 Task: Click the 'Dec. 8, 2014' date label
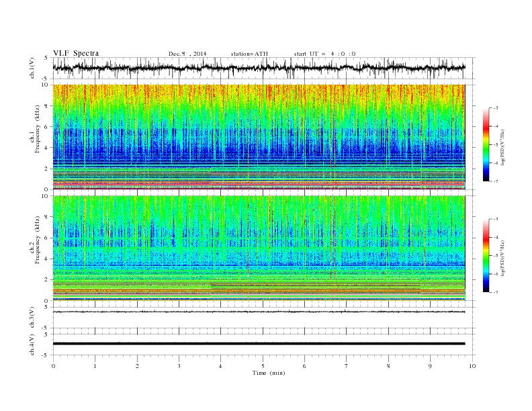pyautogui.click(x=187, y=54)
